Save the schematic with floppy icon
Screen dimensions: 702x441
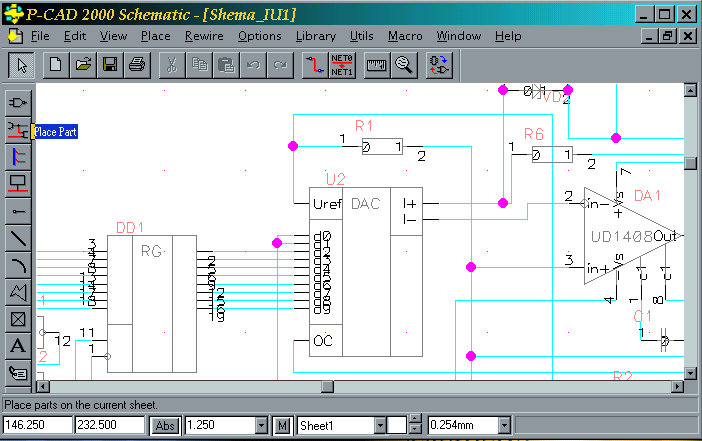coord(110,65)
